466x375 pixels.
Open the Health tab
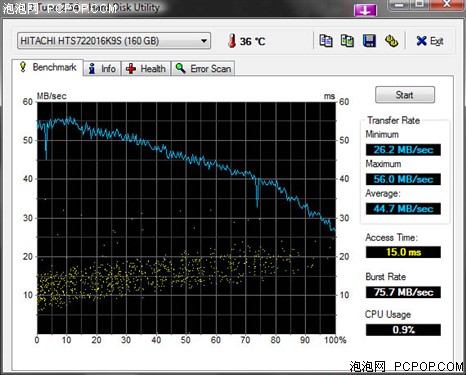[x=146, y=69]
